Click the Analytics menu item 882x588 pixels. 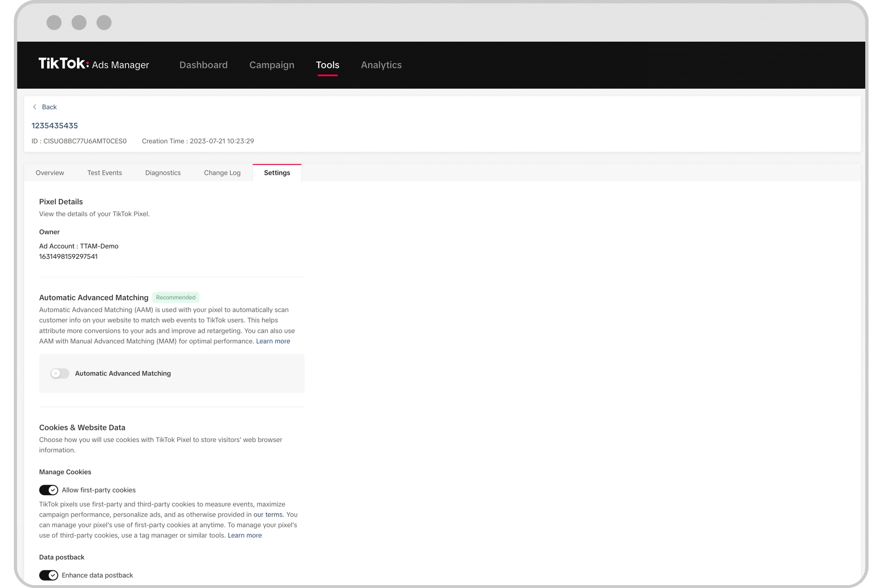point(381,65)
